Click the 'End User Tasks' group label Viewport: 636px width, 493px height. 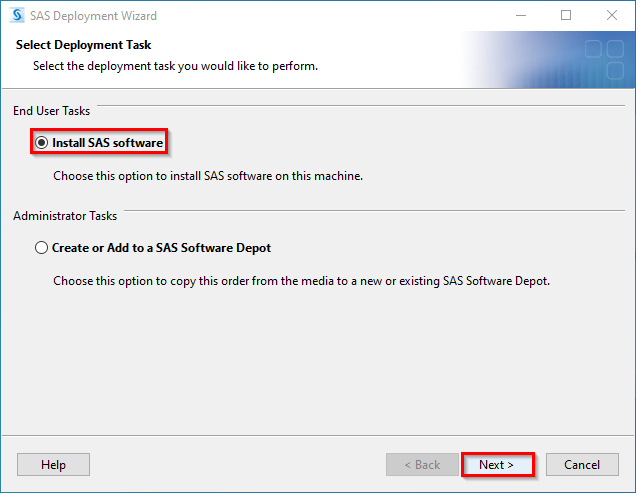pos(52,111)
